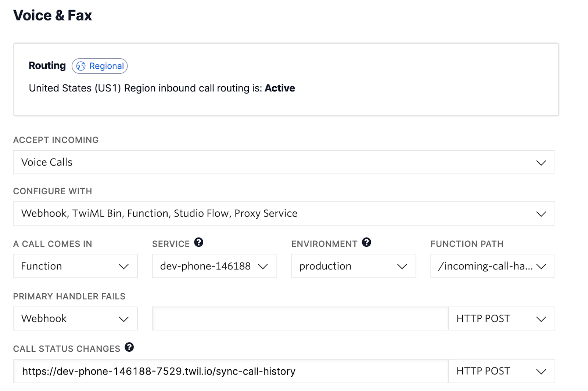Click the CALL STATUS CHANGES label
588x391 pixels.
67,349
